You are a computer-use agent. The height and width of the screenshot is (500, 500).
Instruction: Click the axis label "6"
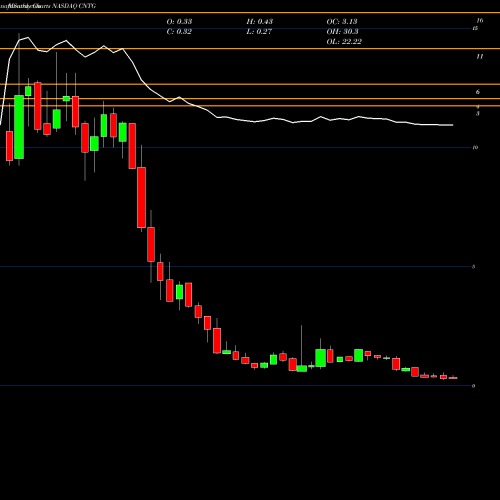point(478,92)
